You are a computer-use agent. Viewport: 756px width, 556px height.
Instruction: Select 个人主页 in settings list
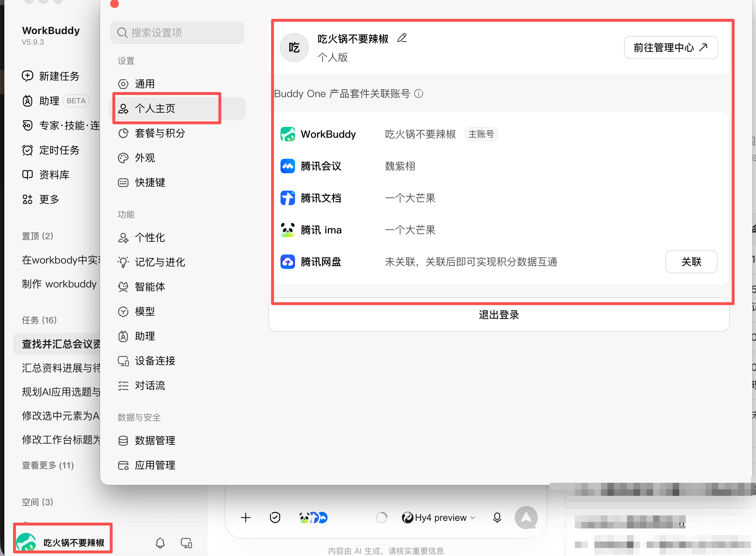click(177, 108)
